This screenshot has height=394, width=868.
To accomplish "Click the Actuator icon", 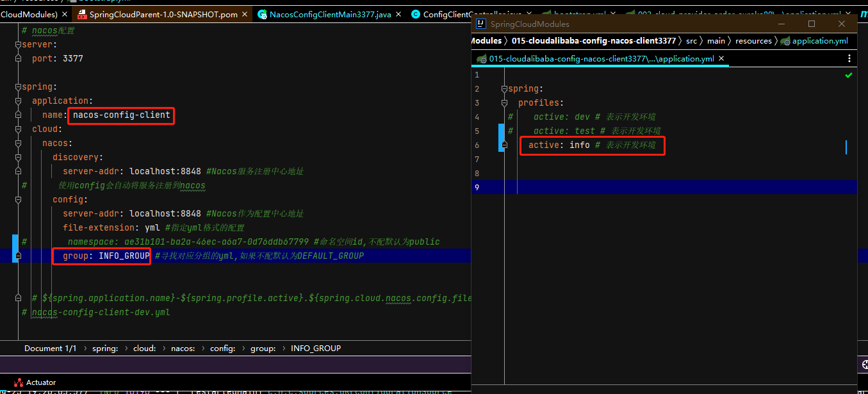I will (18, 382).
